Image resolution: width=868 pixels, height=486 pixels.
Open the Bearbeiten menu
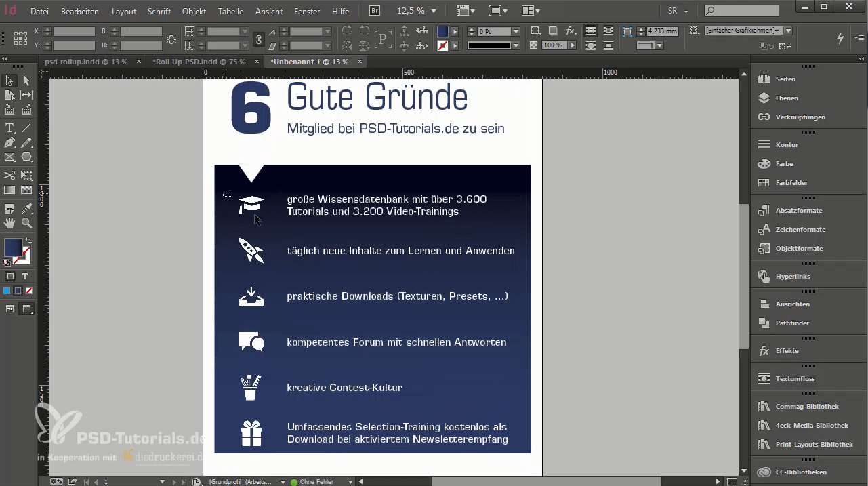coord(80,12)
